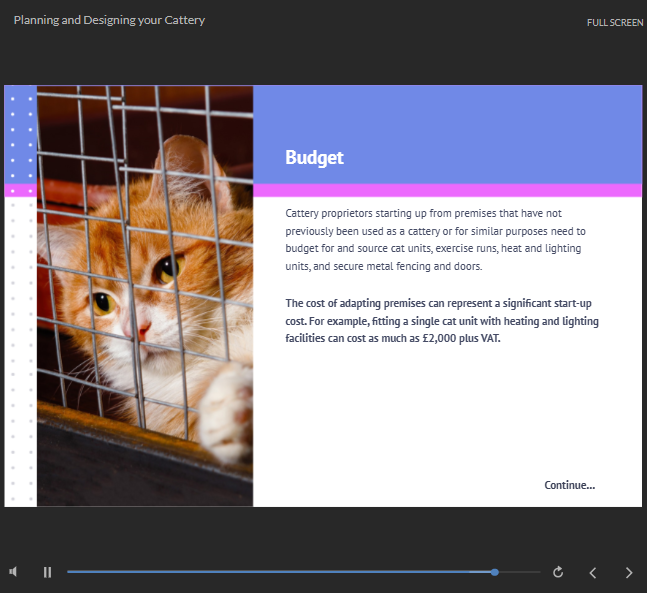Click the Continue... link
Image resolution: width=647 pixels, height=593 pixels.
click(x=569, y=485)
